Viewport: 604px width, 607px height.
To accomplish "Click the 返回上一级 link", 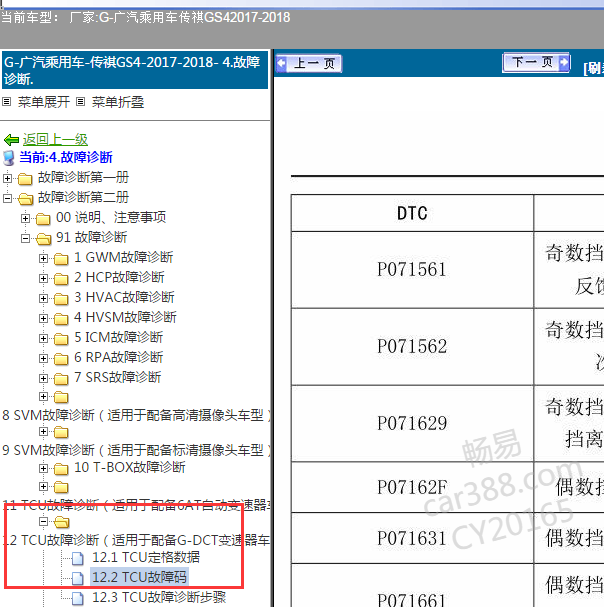I will coord(55,139).
